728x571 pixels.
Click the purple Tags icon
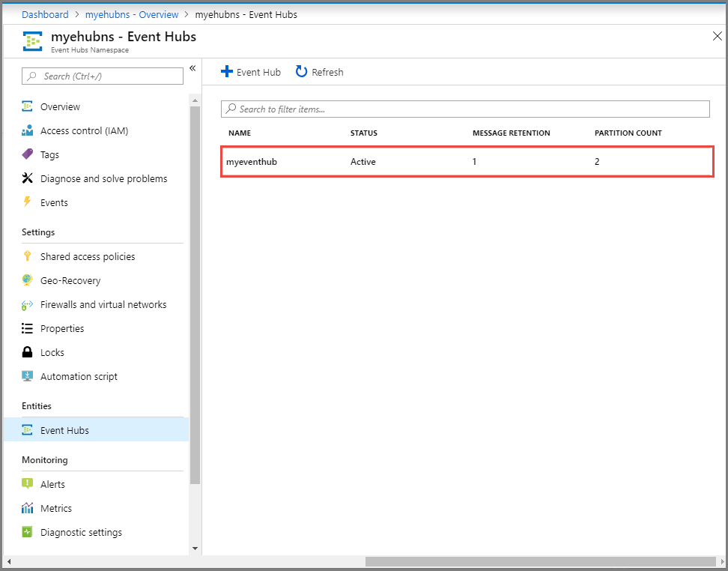[x=28, y=154]
